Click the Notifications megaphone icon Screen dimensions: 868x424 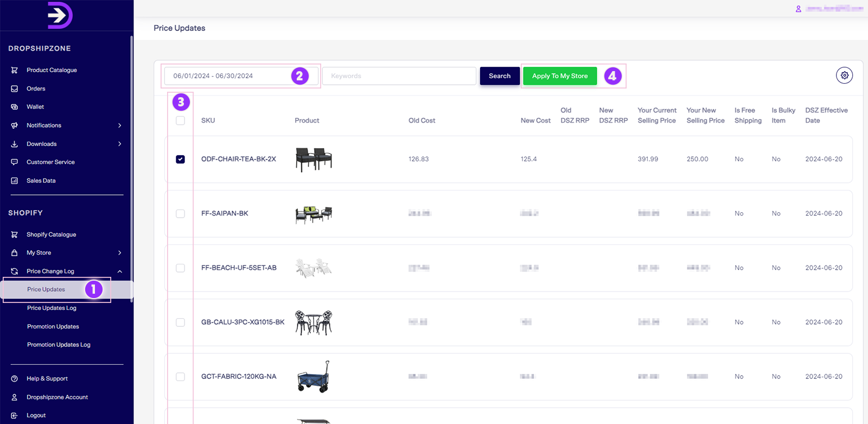(15, 125)
